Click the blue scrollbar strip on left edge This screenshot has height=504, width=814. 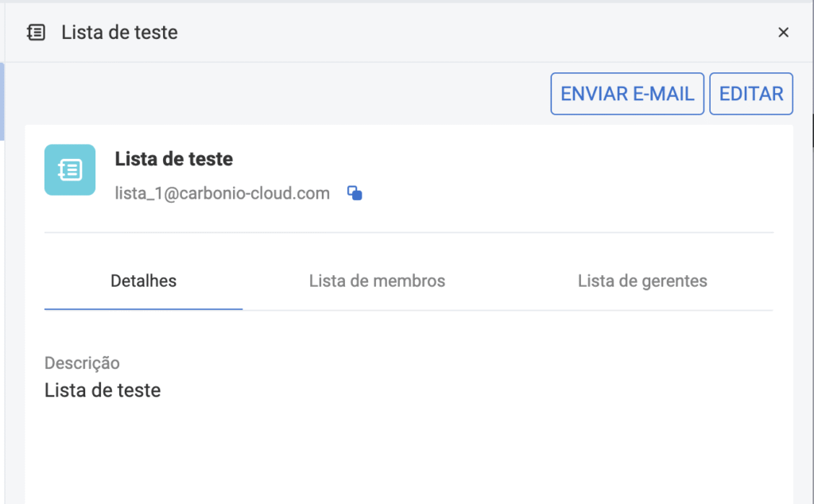[x=2, y=101]
